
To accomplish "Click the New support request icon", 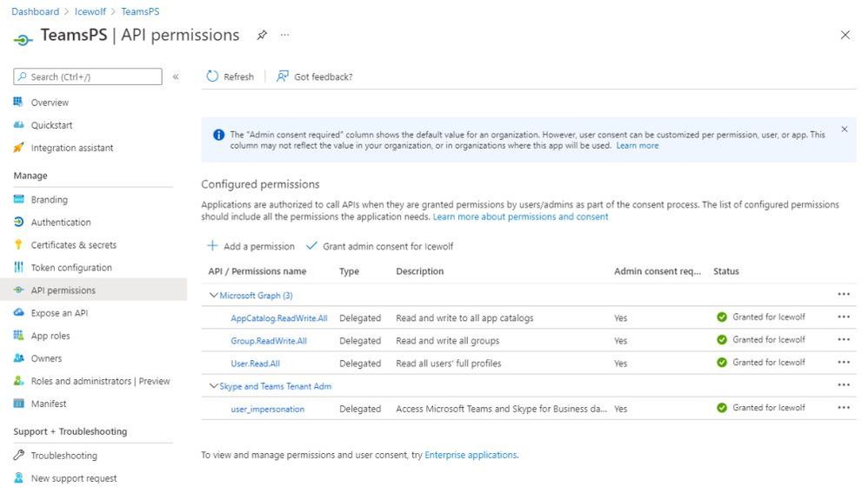I will (x=18, y=477).
